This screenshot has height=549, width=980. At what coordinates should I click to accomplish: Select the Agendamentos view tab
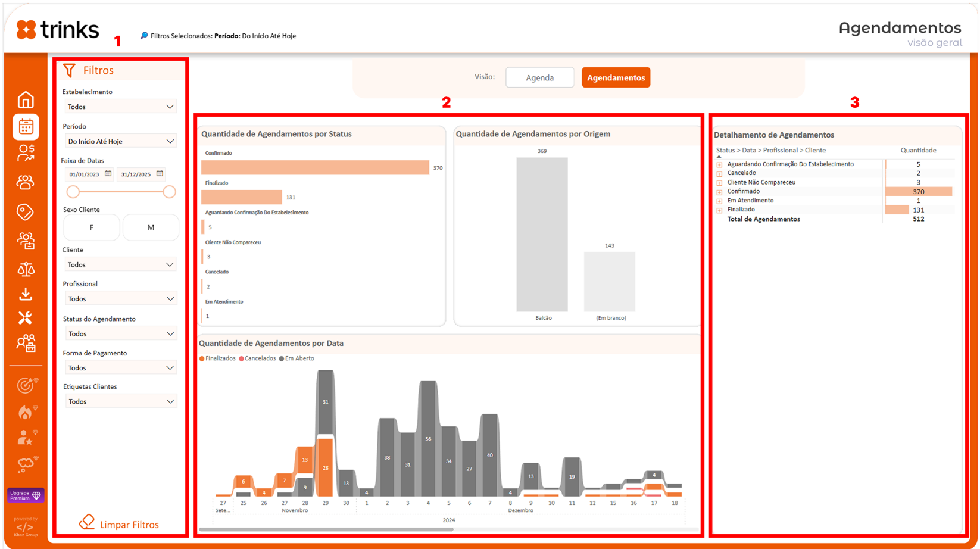click(616, 77)
